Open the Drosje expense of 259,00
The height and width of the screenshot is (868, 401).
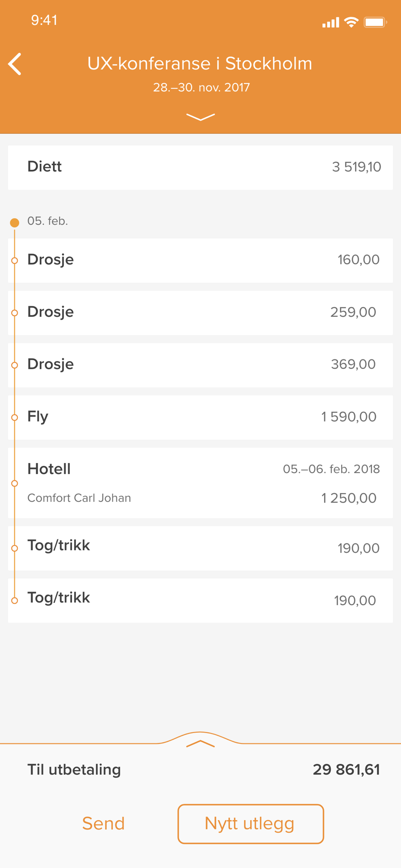200,312
